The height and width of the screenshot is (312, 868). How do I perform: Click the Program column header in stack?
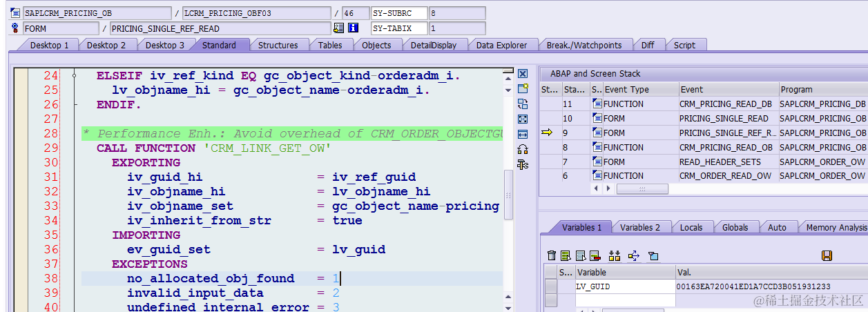click(823, 89)
